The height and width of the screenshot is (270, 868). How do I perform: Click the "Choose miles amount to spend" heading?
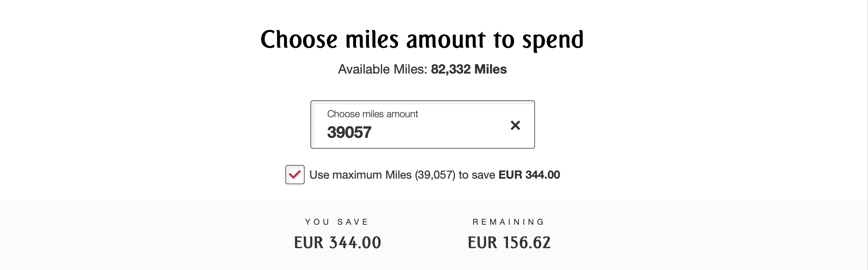[422, 40]
